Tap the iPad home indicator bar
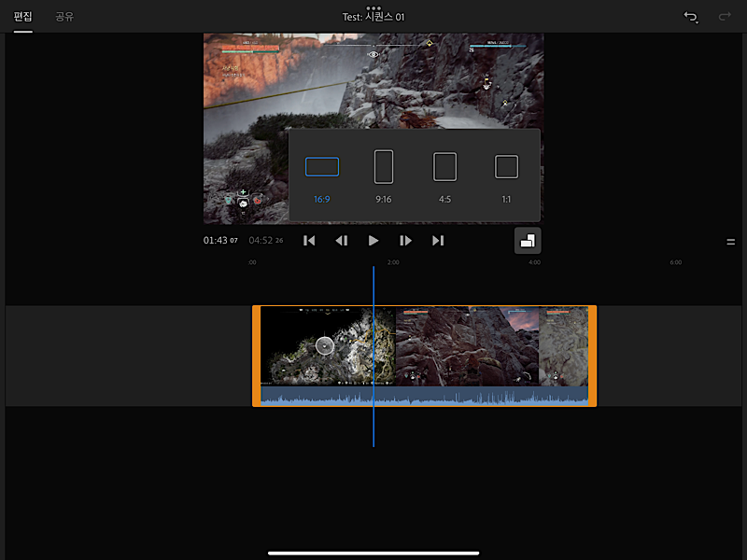This screenshot has height=560, width=747. [373, 553]
